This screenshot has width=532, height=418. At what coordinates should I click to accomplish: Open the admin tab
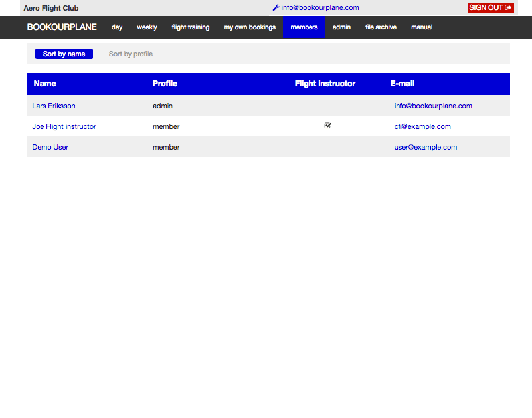(341, 27)
